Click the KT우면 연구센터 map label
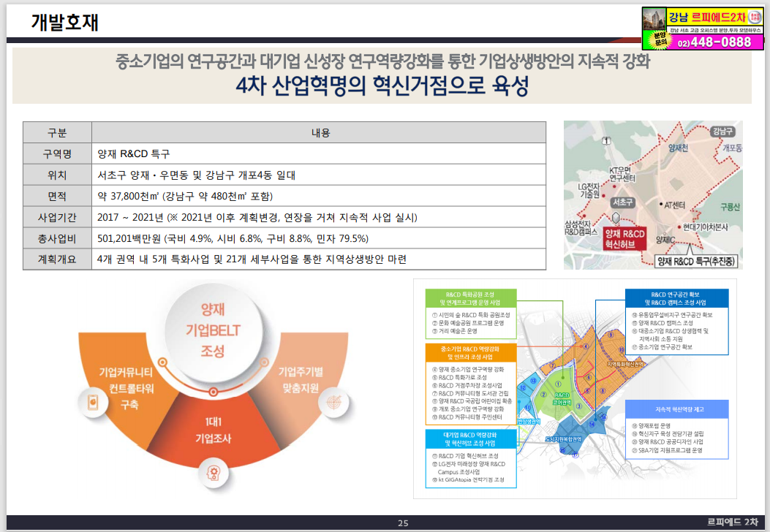This screenshot has height=532, width=770. [622, 174]
